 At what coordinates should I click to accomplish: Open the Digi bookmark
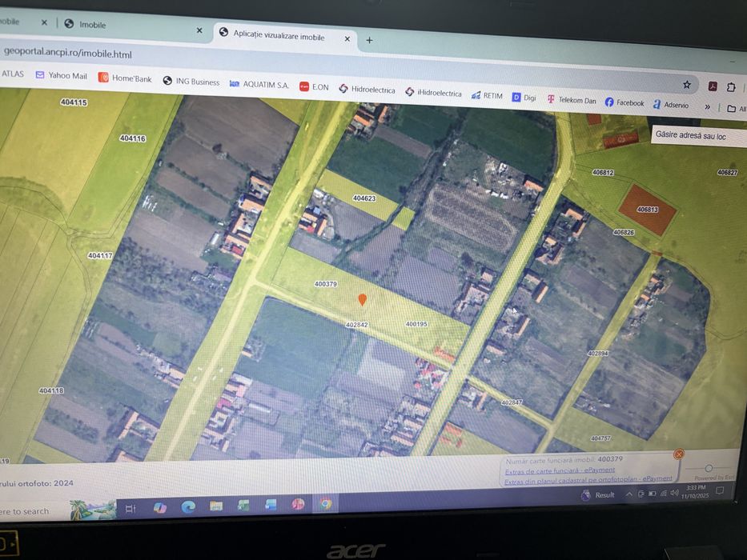tap(524, 98)
